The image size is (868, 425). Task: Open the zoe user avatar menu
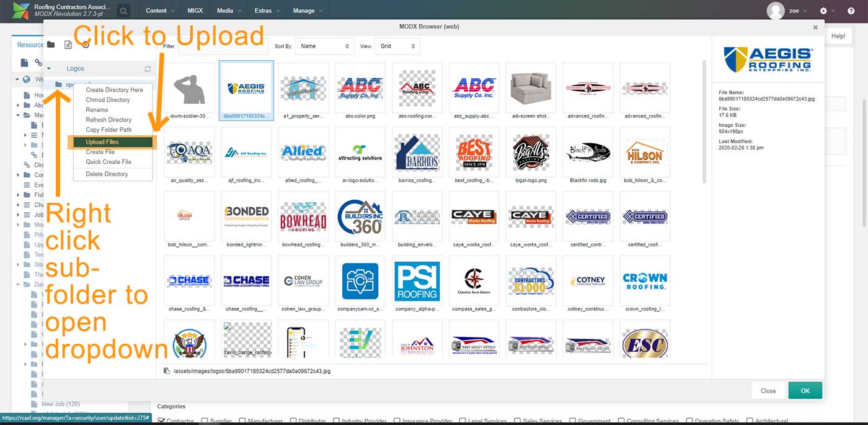pos(776,11)
